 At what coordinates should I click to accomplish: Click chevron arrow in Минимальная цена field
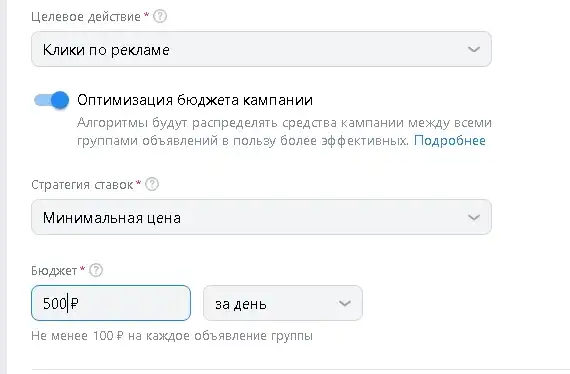point(474,217)
